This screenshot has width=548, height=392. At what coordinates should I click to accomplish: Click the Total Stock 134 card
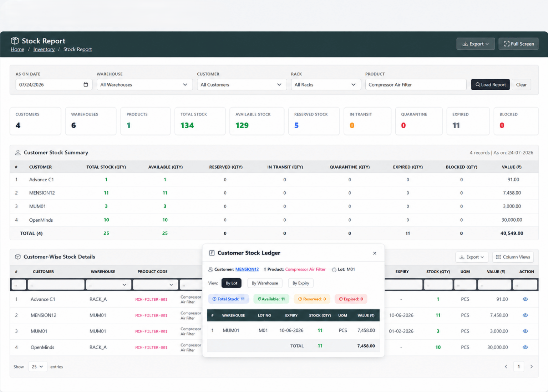(x=200, y=121)
